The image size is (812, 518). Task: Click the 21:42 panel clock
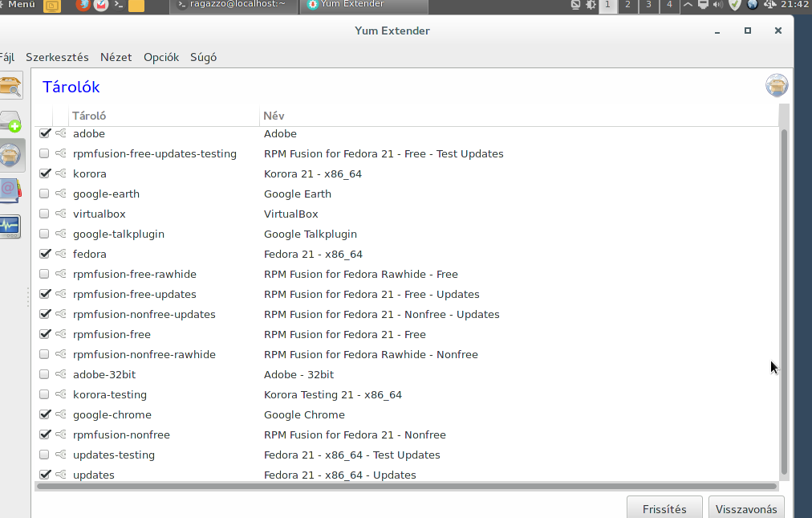(795, 5)
